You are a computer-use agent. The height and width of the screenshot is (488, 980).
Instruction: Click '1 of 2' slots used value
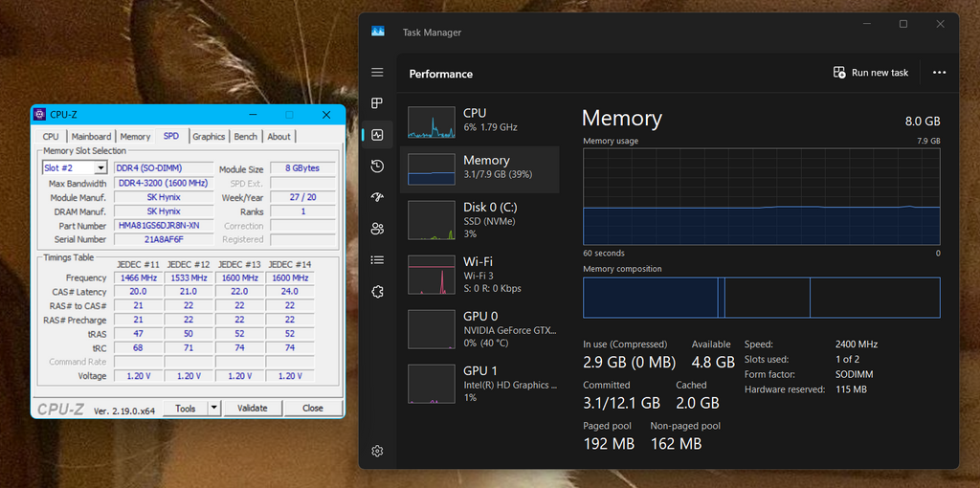pos(848,359)
